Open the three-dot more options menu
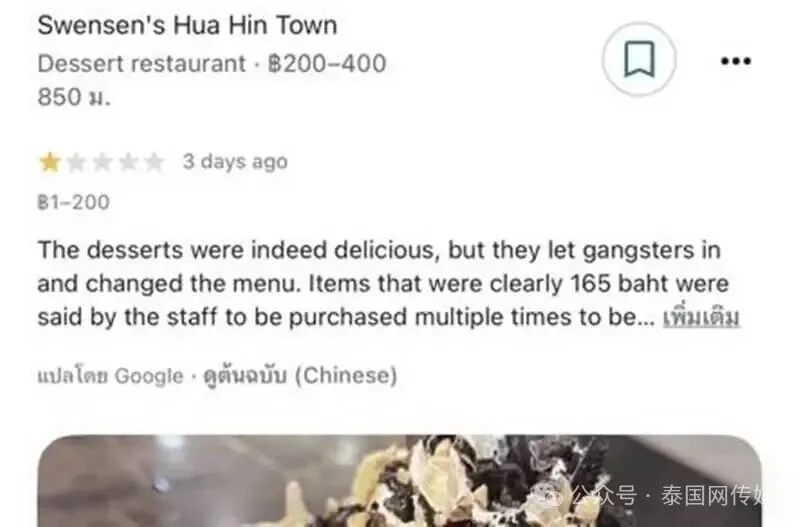Viewport: 800px width, 527px height. pos(736,61)
